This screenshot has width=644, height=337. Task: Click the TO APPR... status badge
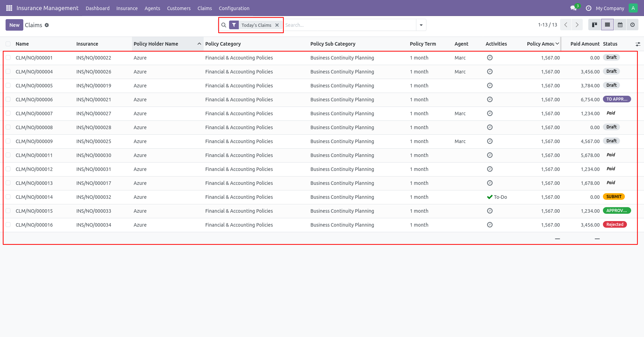point(617,99)
